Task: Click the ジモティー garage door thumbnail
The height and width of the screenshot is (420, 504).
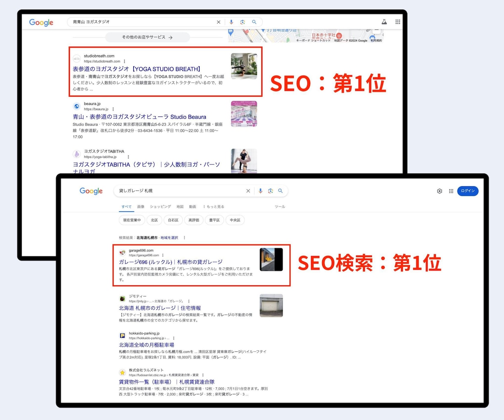Action: coord(271,306)
